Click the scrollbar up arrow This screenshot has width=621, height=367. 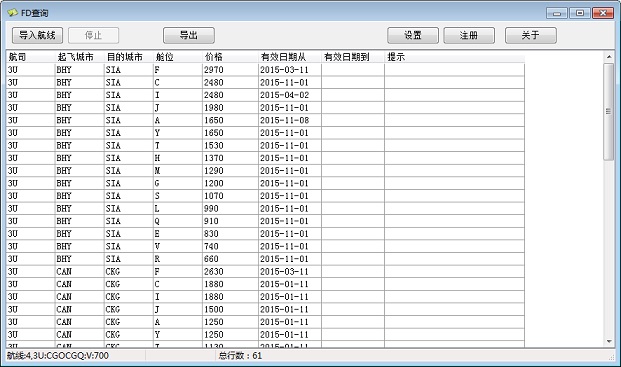[x=609, y=57]
